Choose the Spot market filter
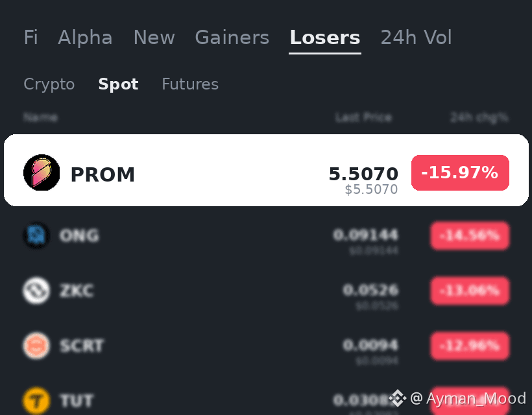Viewport: 532px width, 415px height. (119, 84)
